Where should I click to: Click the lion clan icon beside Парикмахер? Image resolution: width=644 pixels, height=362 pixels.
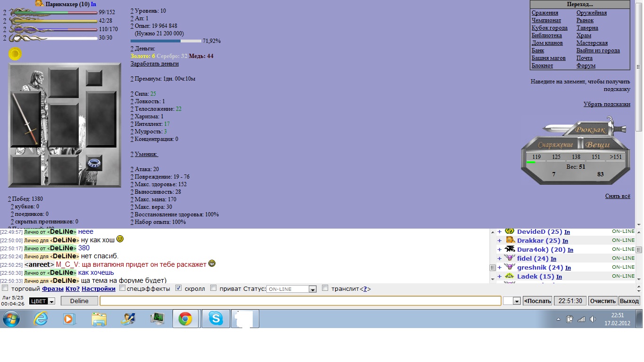pyautogui.click(x=40, y=4)
